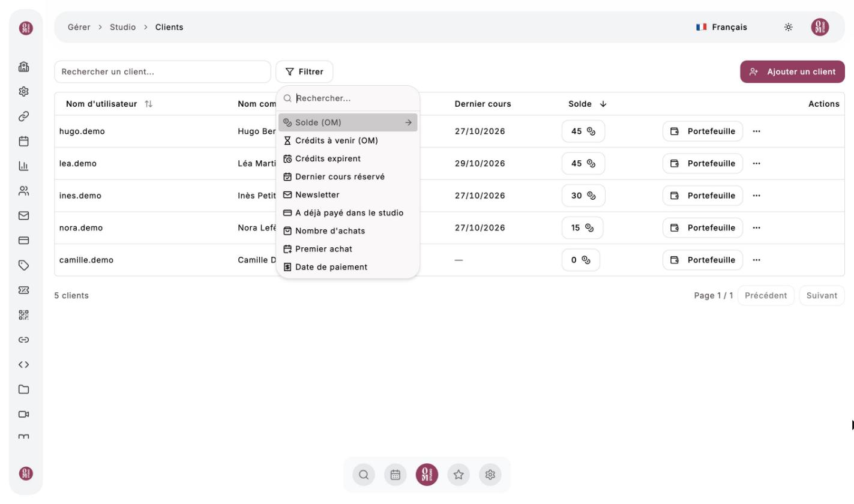This screenshot has width=854, height=504.
Task: Open the users icon in the sidebar
Action: pos(24,191)
